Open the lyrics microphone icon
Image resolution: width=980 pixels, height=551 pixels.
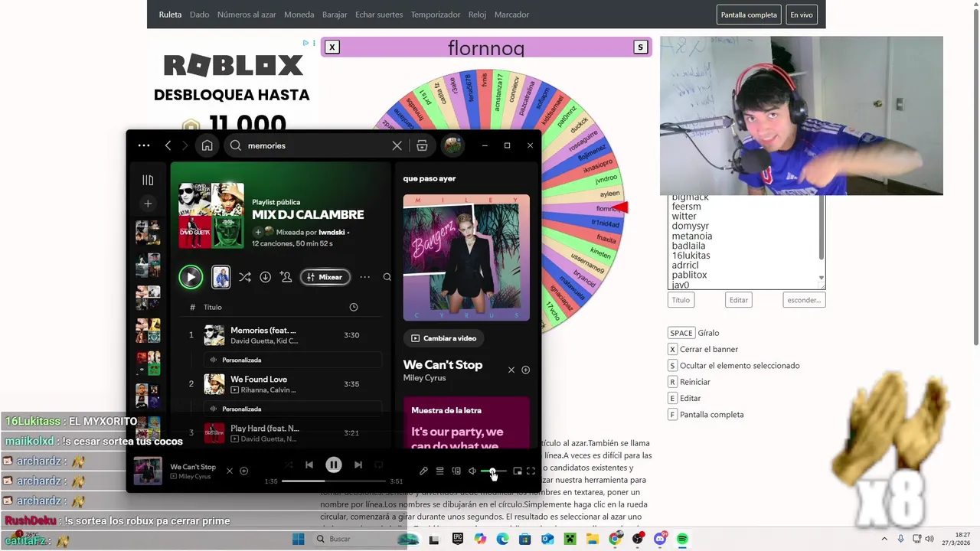click(423, 471)
